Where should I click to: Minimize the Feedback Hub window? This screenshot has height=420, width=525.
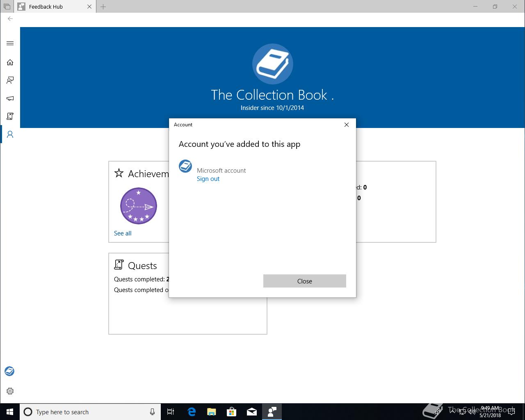[x=475, y=7]
